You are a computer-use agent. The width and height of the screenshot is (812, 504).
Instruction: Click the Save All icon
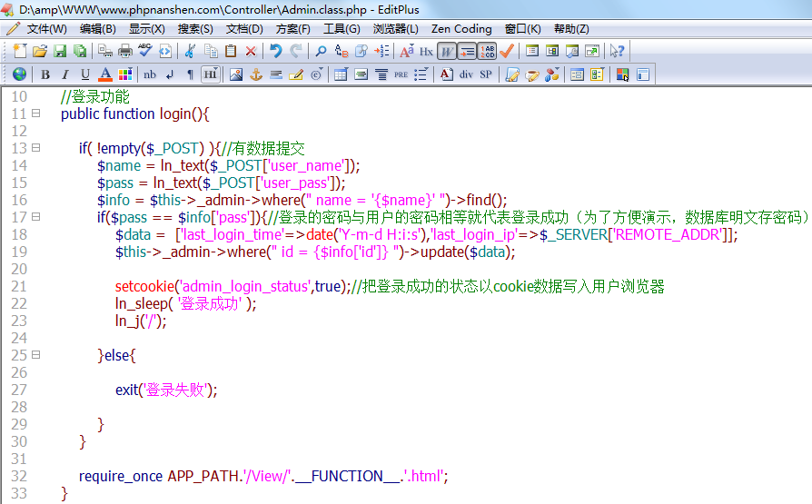(x=80, y=51)
